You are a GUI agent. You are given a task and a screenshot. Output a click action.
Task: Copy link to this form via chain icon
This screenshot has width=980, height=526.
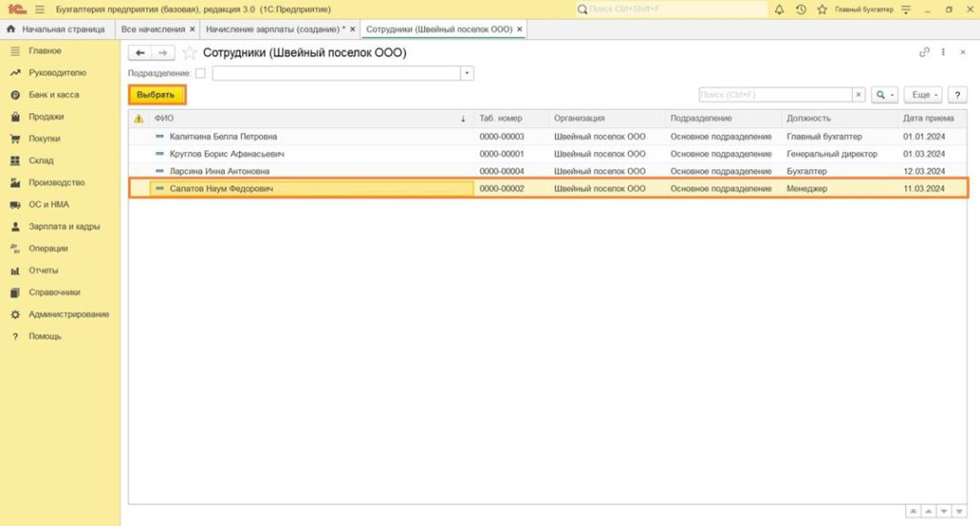coord(924,53)
